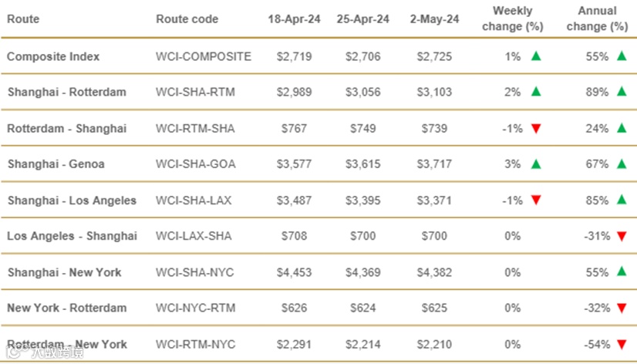637x364 pixels.
Task: Click the green weekly arrow for Shanghai - Rotterdam
Action: point(536,92)
